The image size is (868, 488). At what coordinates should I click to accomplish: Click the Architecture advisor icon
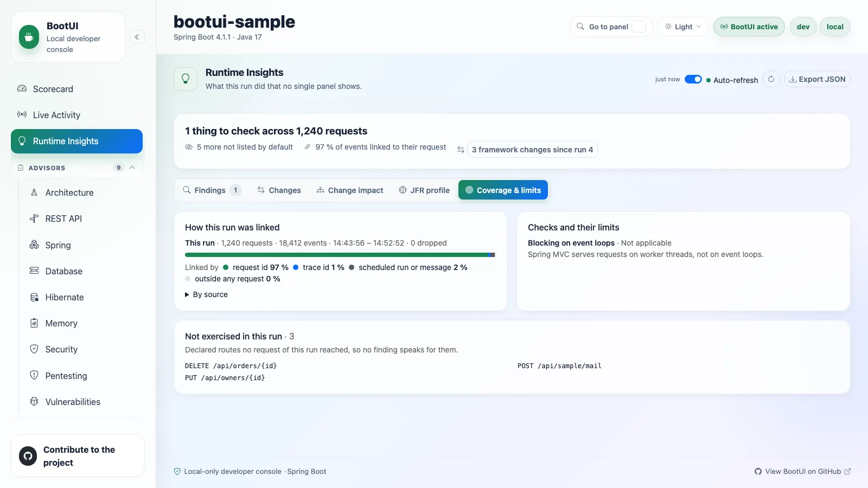point(34,192)
